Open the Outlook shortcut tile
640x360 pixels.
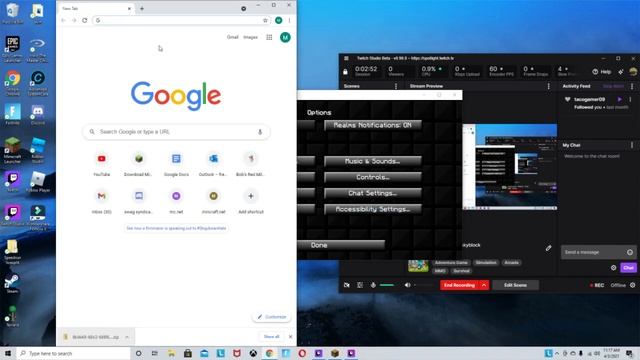coord(213,164)
